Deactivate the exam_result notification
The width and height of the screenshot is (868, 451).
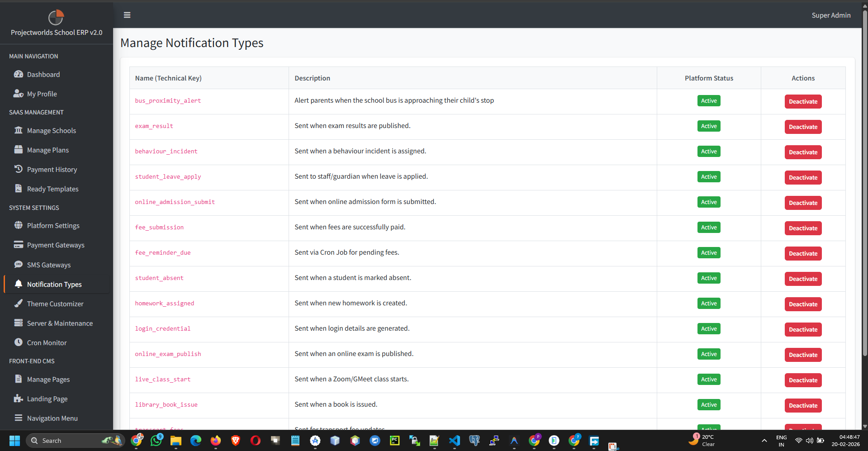tap(803, 127)
